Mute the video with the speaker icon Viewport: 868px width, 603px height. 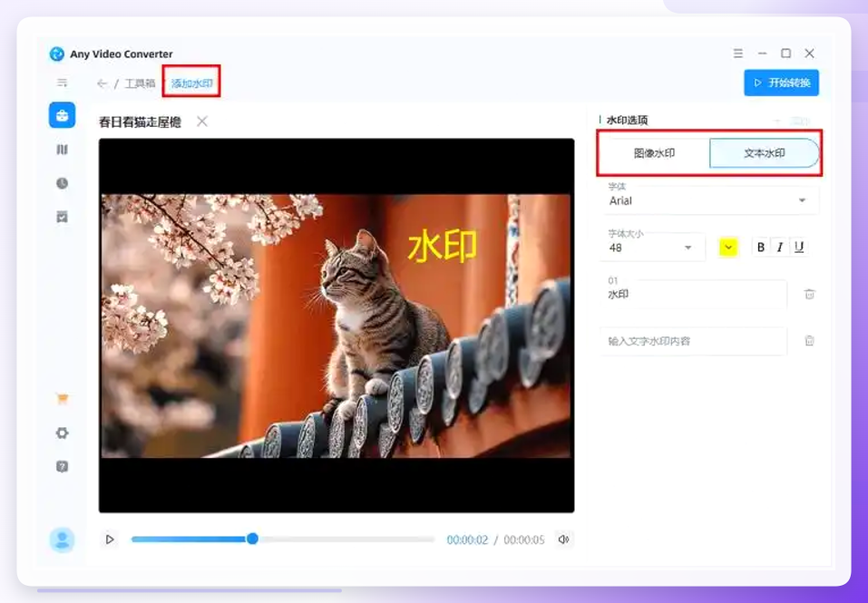click(x=563, y=540)
